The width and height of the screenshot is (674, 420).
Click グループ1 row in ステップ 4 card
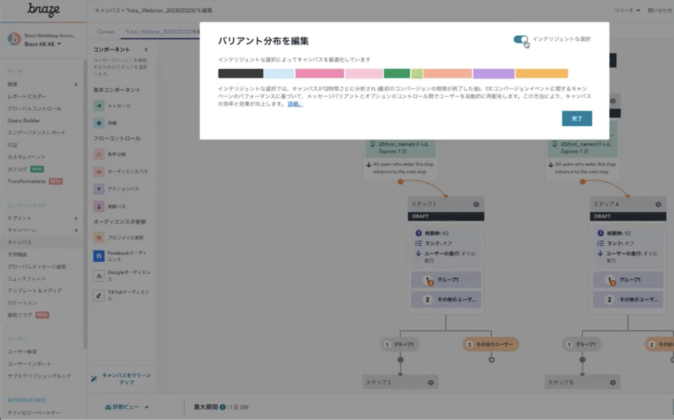pyautogui.click(x=628, y=280)
